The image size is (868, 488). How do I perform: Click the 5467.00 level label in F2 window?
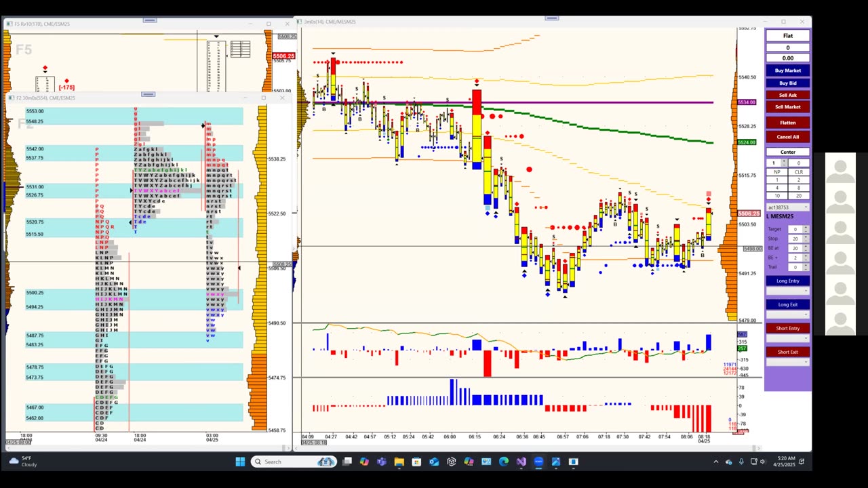35,407
